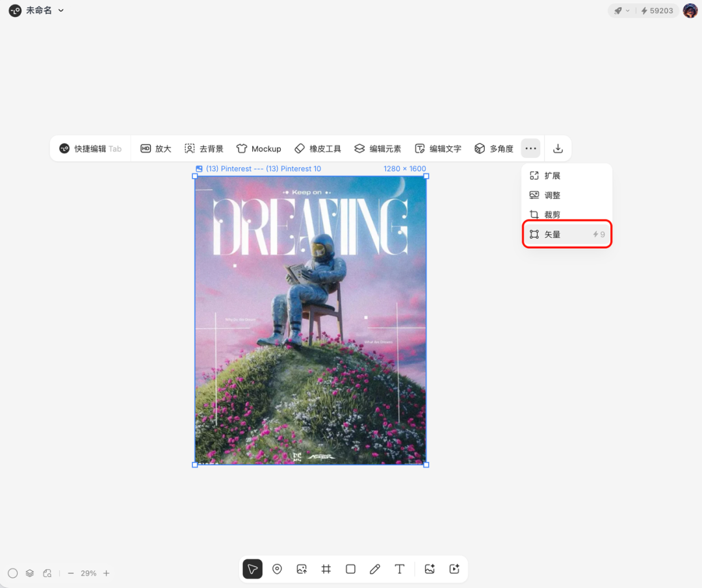
Task: Select the DREAMING astronaut poster image
Action: pos(310,320)
